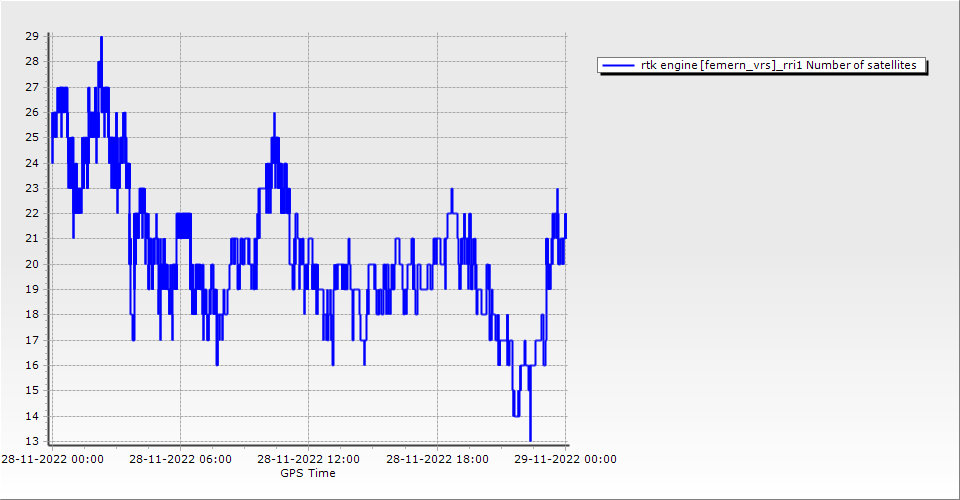Screen dimensions: 960x500
Task: Click the '28-11-2022 12:00' x-axis label
Action: 308,460
